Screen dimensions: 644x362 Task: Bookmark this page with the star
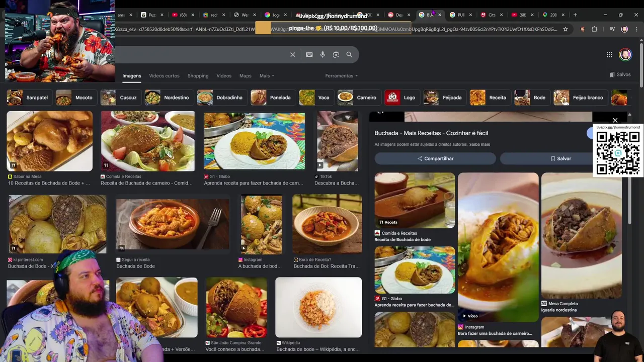click(566, 29)
